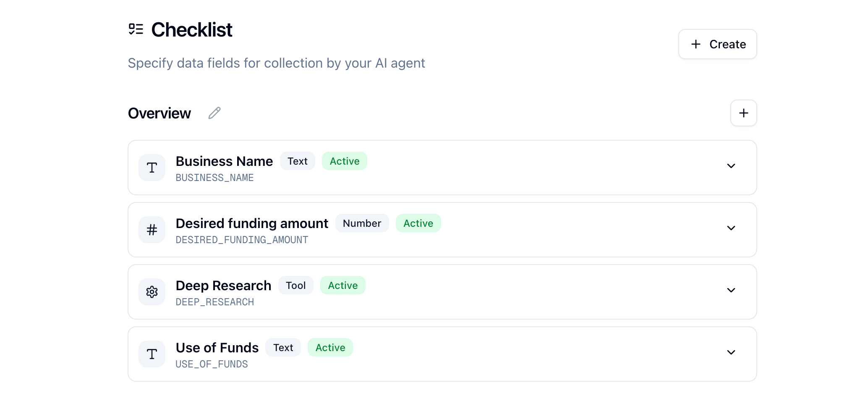Viewport: 868px width, 404px height.
Task: Click the Tool type badge
Action: coord(295,286)
